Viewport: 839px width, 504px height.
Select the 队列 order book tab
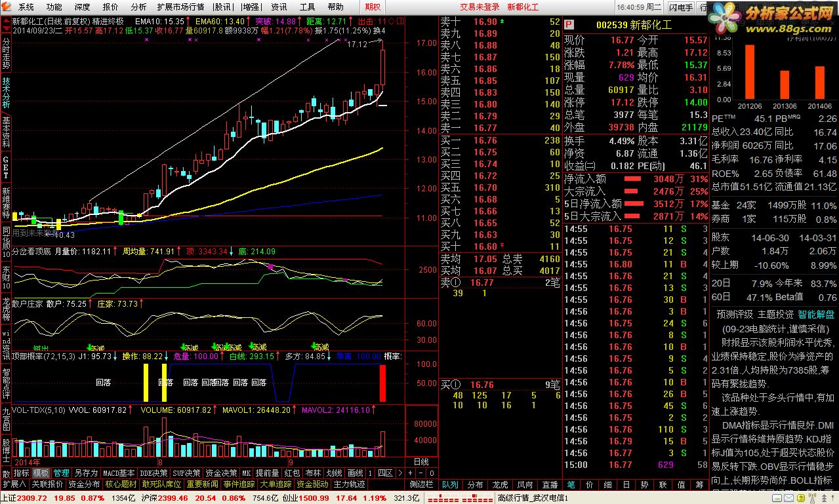tap(450, 484)
